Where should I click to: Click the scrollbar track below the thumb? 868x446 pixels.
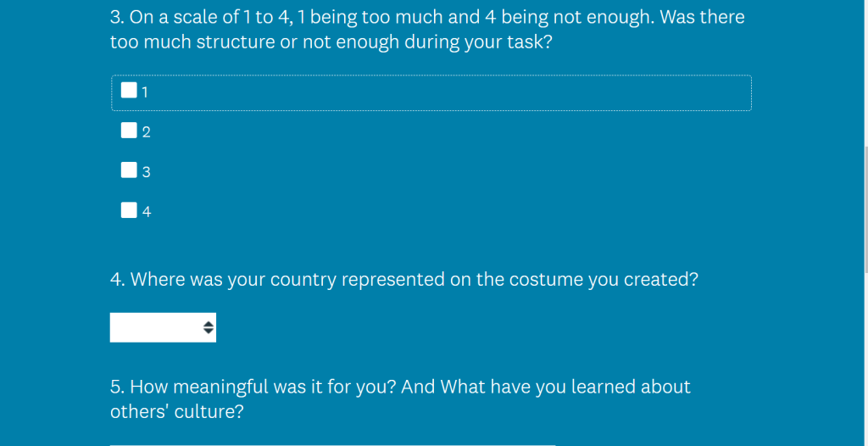tap(865, 359)
